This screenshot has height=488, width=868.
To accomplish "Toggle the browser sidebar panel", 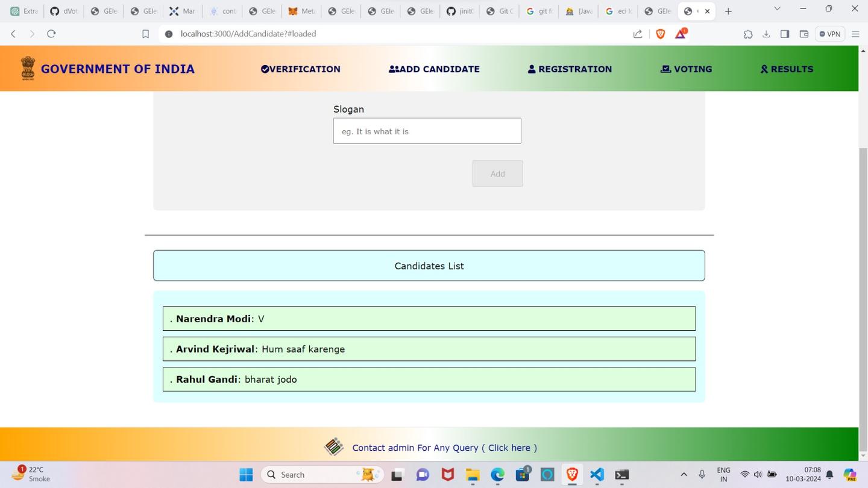I will click(785, 34).
